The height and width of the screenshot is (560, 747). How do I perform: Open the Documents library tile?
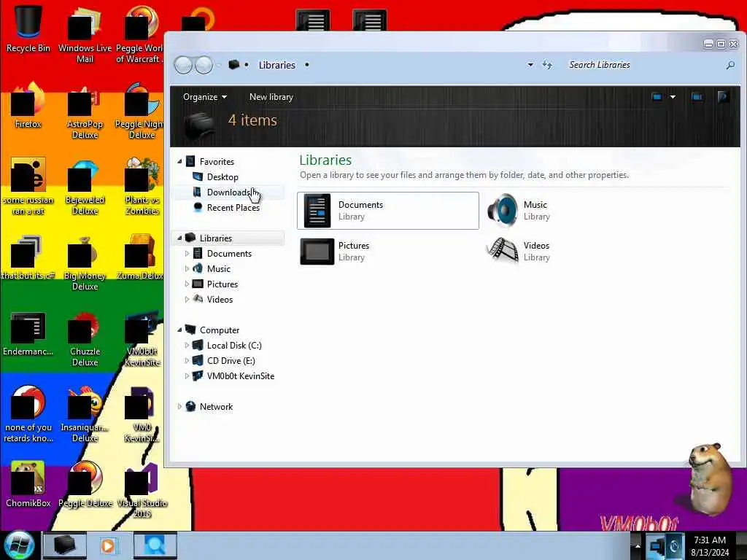(388, 211)
